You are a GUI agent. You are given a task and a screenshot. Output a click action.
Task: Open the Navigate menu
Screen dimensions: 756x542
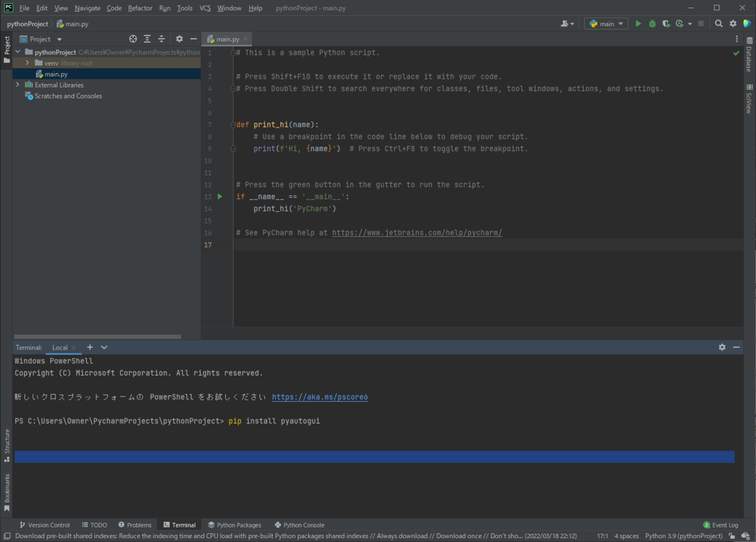pyautogui.click(x=87, y=8)
